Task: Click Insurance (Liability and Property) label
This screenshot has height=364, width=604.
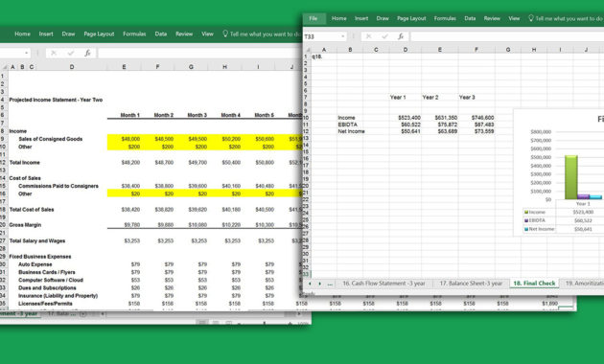Action: (x=58, y=295)
